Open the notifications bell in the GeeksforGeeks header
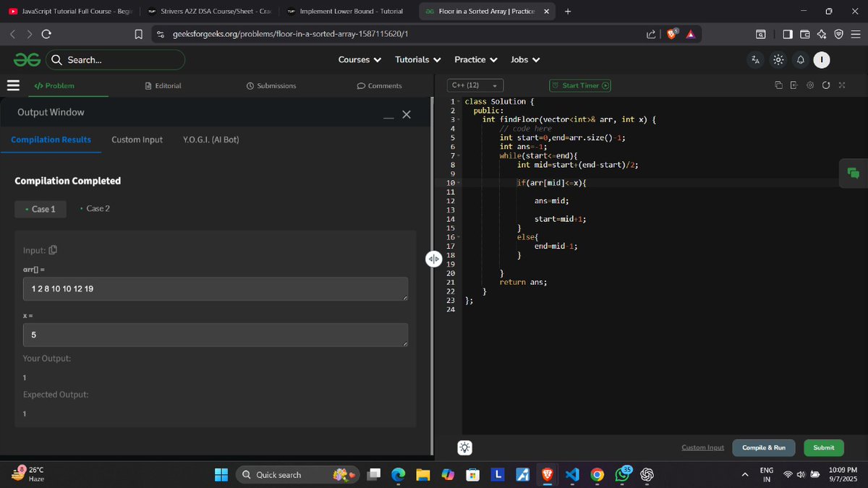 (x=799, y=61)
